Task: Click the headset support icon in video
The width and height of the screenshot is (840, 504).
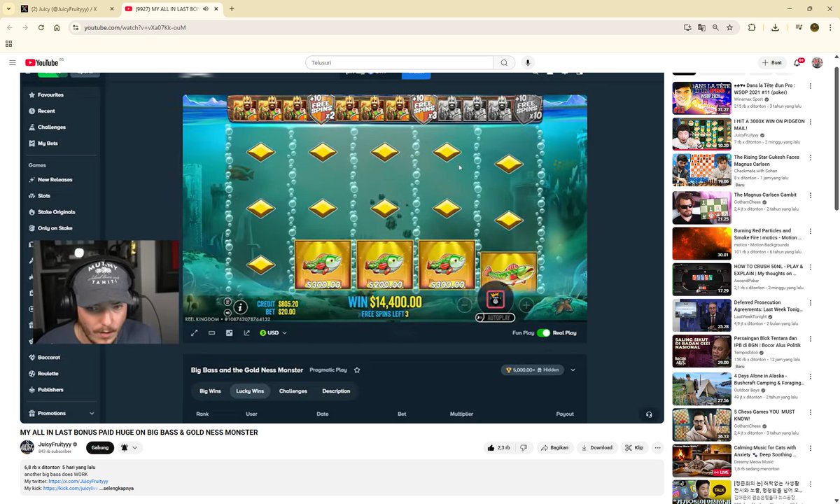Action: [649, 414]
